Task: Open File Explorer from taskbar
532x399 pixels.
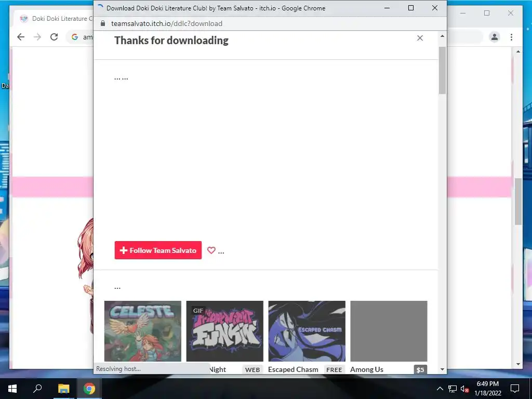Action: coord(63,389)
